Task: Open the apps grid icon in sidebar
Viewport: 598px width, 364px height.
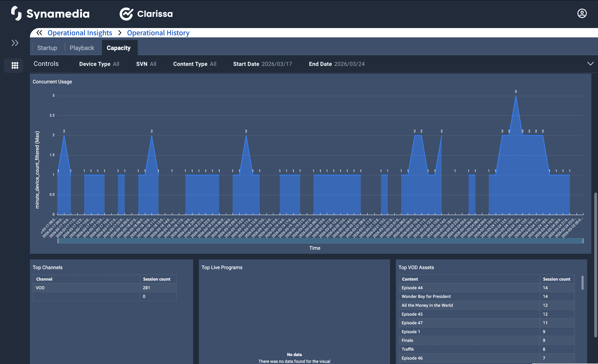Action: tap(15, 65)
